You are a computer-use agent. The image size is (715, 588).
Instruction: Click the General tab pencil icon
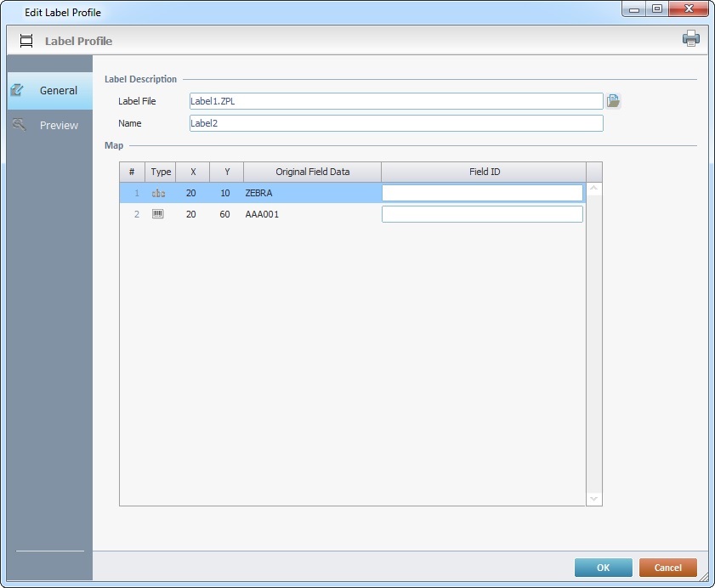pyautogui.click(x=17, y=90)
